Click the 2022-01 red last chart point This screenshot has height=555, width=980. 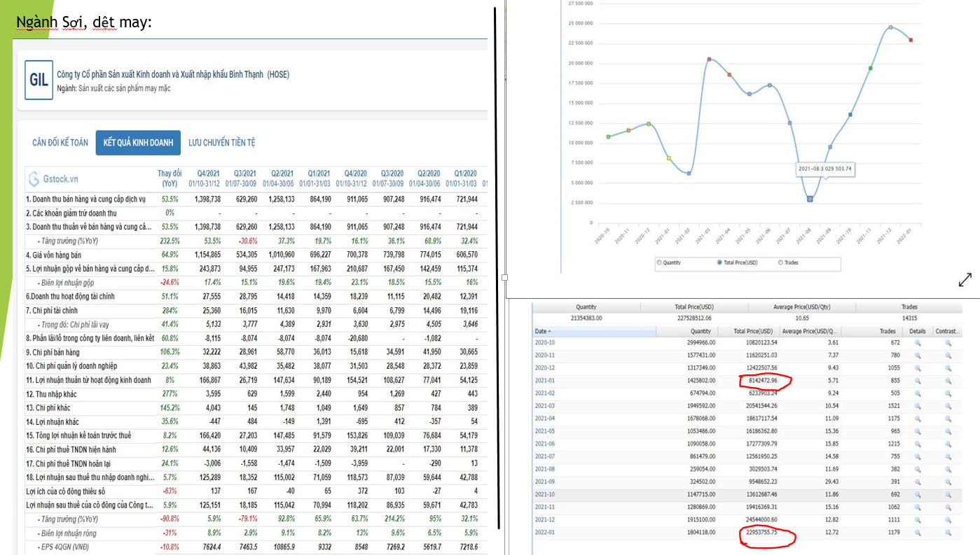point(911,40)
